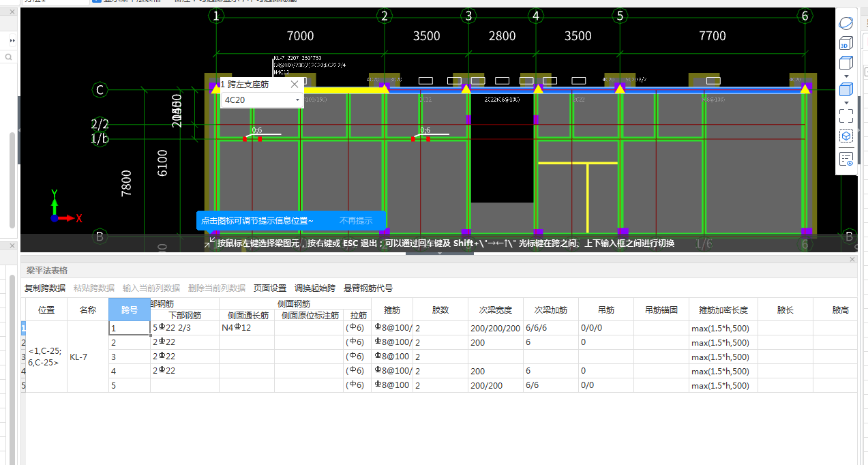This screenshot has height=465, width=868.
Task: Click the 7000 dimension label
Action: coord(300,36)
